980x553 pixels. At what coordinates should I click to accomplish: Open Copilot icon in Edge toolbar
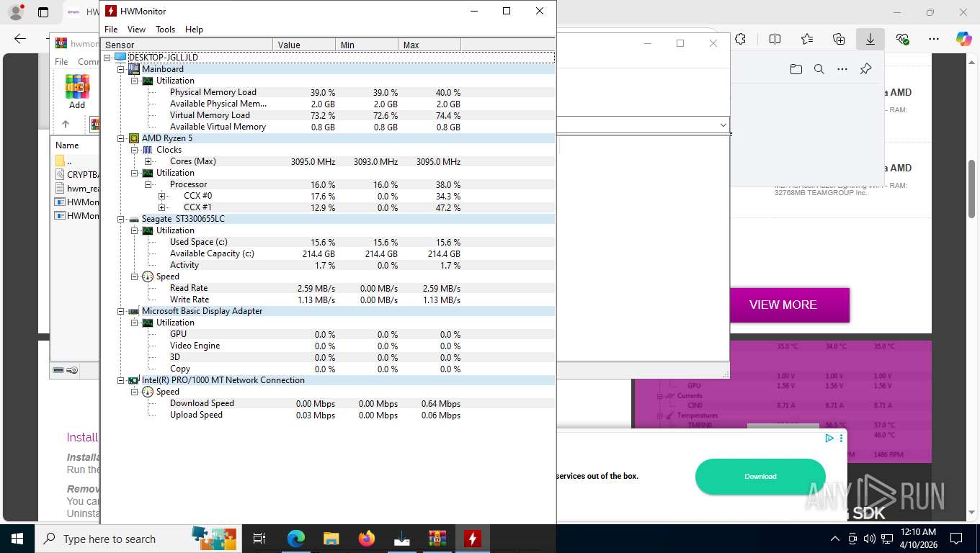(x=963, y=40)
